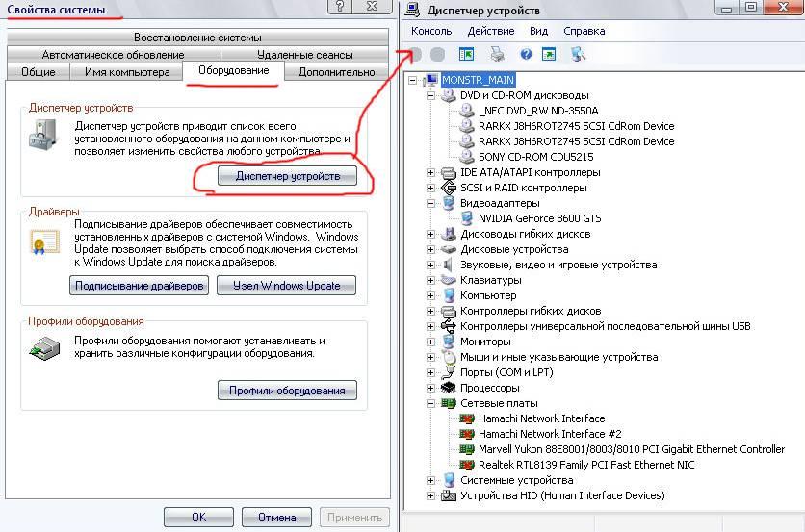Image resolution: width=805 pixels, height=532 pixels.
Task: Click the window icon with a green arrow next to Help
Action: click(x=549, y=54)
